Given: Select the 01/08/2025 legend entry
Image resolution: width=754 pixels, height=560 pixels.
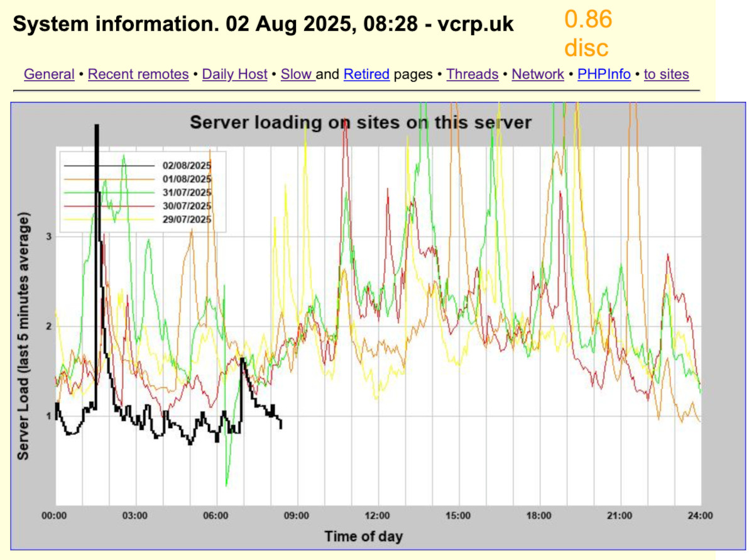Looking at the screenshot, I should [187, 179].
